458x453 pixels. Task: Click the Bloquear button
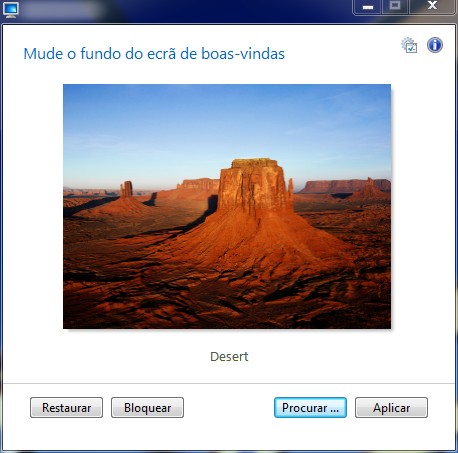[147, 407]
